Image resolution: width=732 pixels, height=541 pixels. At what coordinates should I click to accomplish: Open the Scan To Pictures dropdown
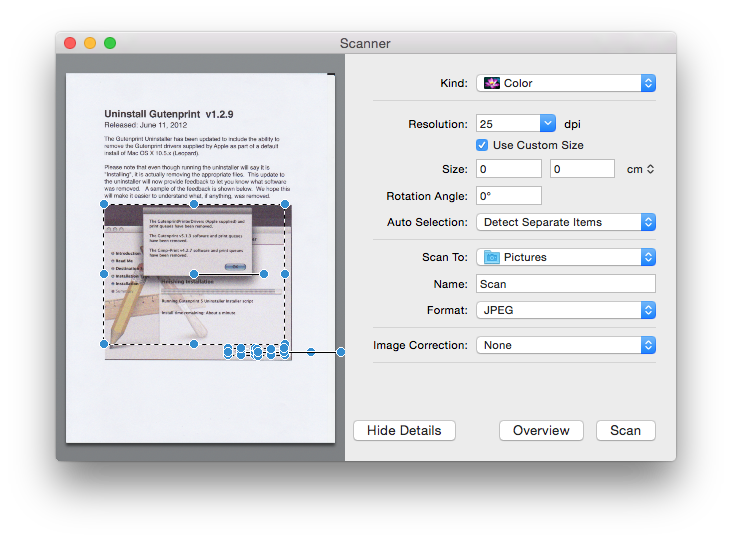566,257
